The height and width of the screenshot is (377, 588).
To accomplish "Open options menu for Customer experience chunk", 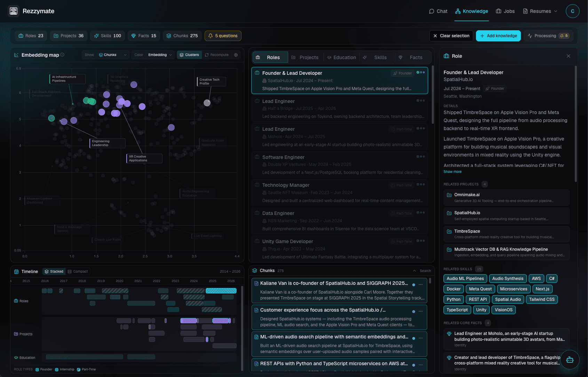I will (421, 311).
